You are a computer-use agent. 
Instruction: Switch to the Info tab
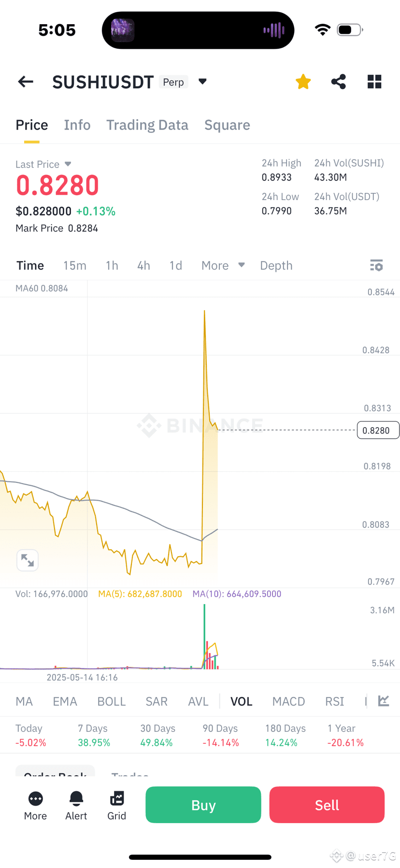coord(77,125)
